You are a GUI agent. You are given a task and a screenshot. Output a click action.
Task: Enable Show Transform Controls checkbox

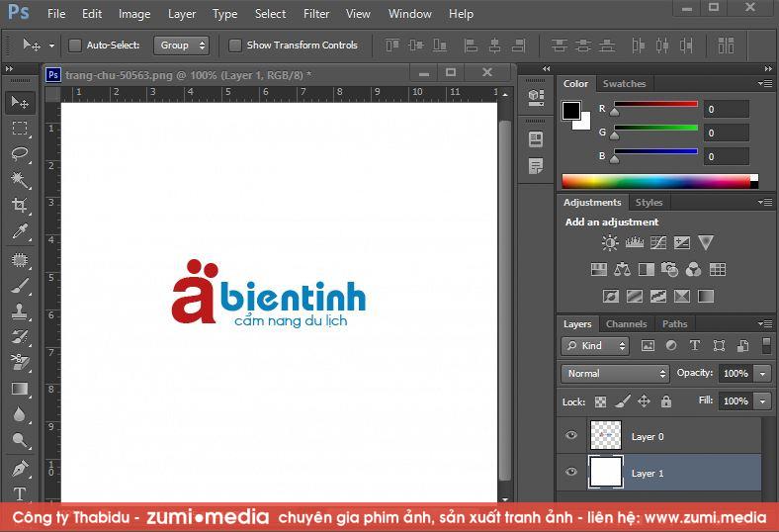pyautogui.click(x=235, y=45)
